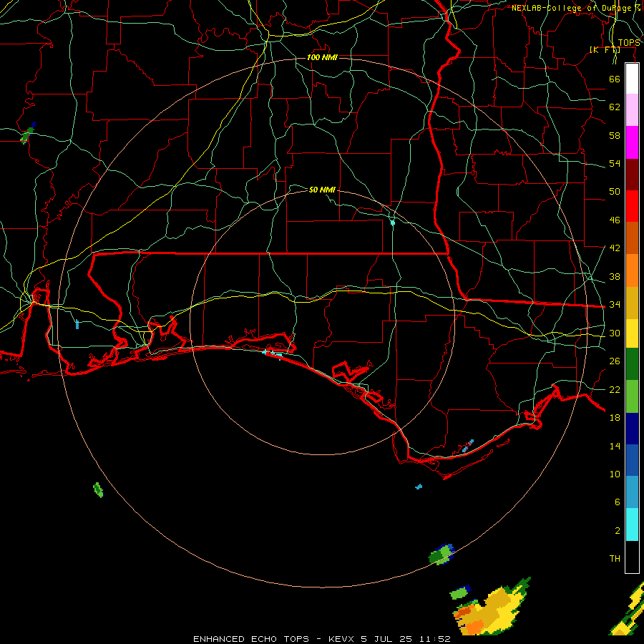Click the 46 value on legend
The image size is (644, 644).
tap(615, 220)
